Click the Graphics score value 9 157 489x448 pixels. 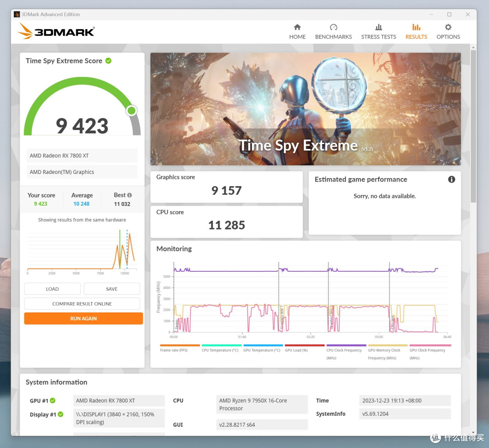(x=226, y=190)
